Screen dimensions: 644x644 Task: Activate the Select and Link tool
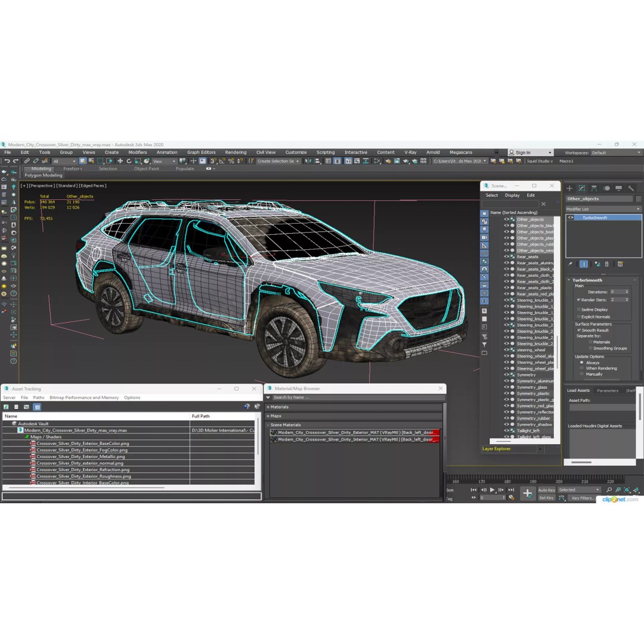[27, 161]
